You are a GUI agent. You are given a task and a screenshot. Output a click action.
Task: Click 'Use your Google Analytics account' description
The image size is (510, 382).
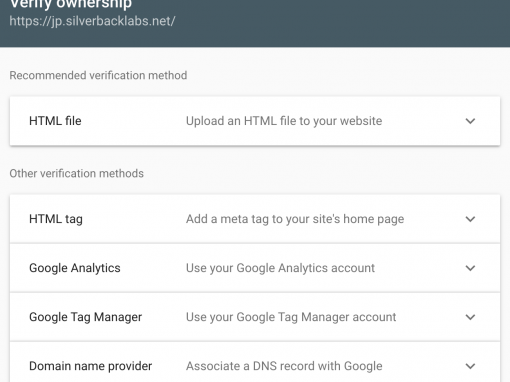pyautogui.click(x=280, y=268)
